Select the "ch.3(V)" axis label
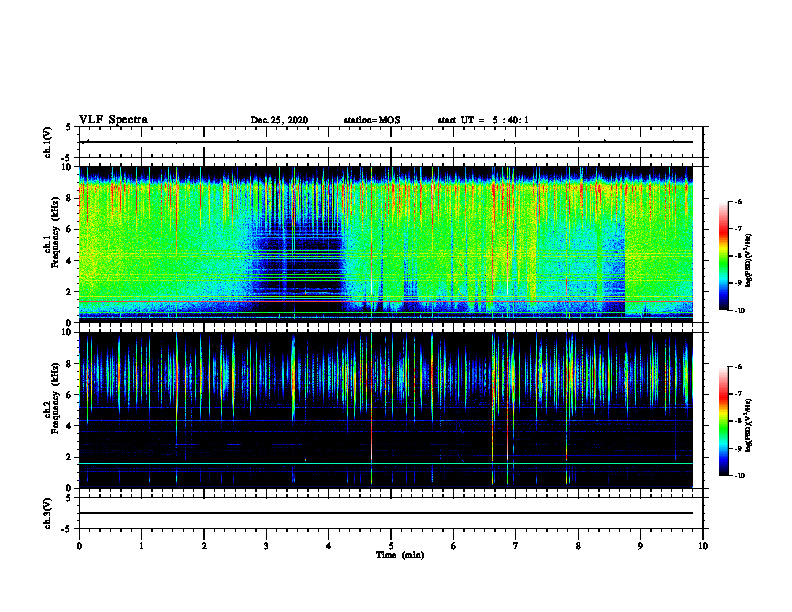The image size is (792, 612). pyautogui.click(x=48, y=513)
